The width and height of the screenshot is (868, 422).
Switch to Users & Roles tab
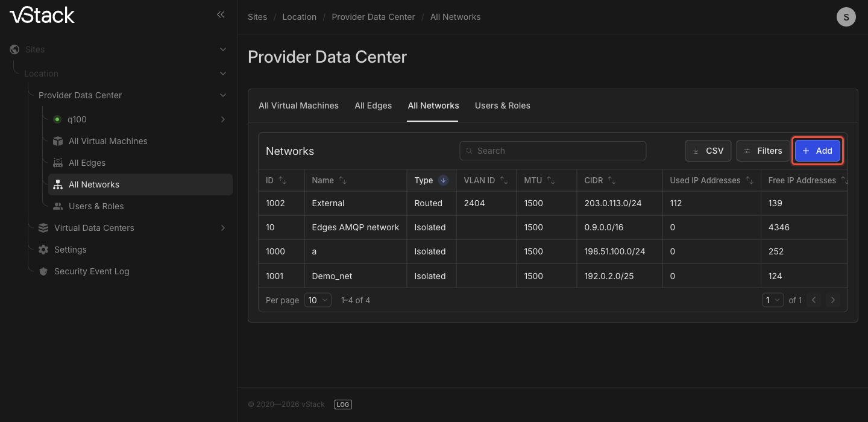(503, 105)
